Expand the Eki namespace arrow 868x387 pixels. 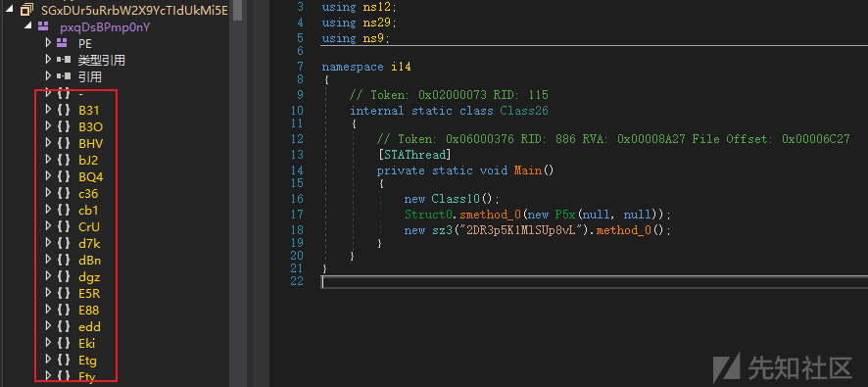click(48, 342)
